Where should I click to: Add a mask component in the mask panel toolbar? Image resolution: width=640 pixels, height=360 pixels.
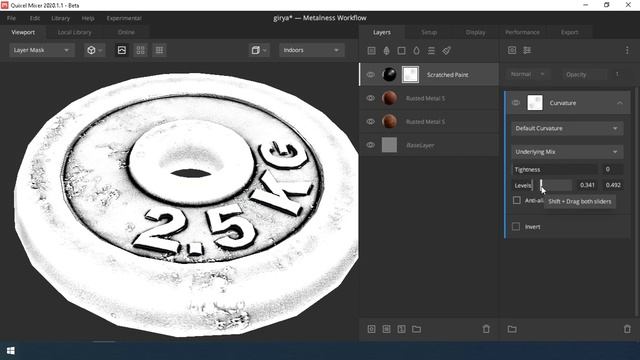point(512,50)
